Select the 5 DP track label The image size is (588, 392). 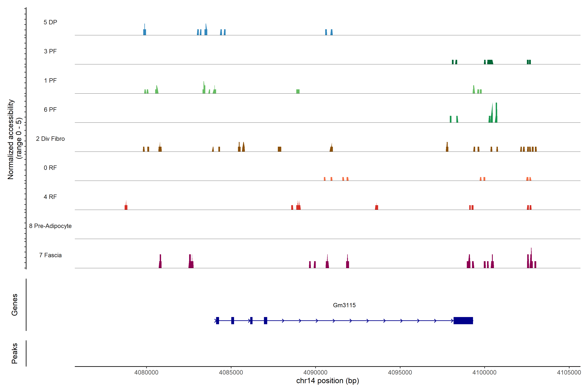point(50,22)
